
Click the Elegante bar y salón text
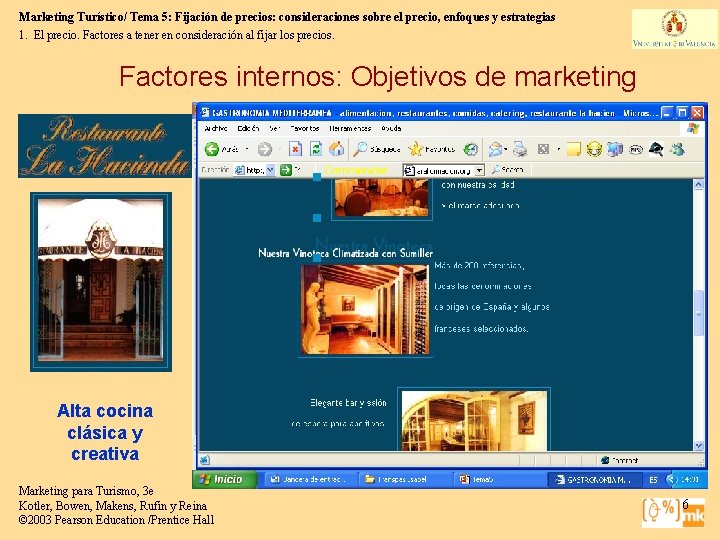pyautogui.click(x=348, y=403)
